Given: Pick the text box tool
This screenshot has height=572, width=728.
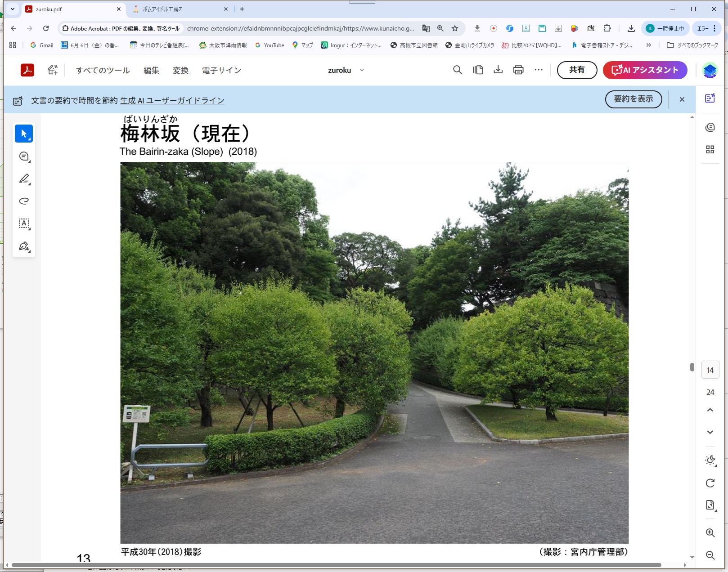Looking at the screenshot, I should tap(24, 223).
